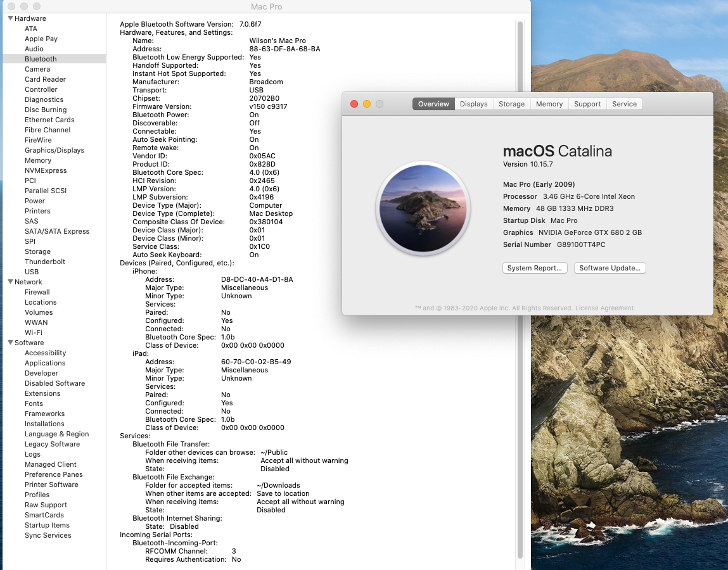The height and width of the screenshot is (570, 728).
Task: Select Locations under Network
Action: coord(41,302)
